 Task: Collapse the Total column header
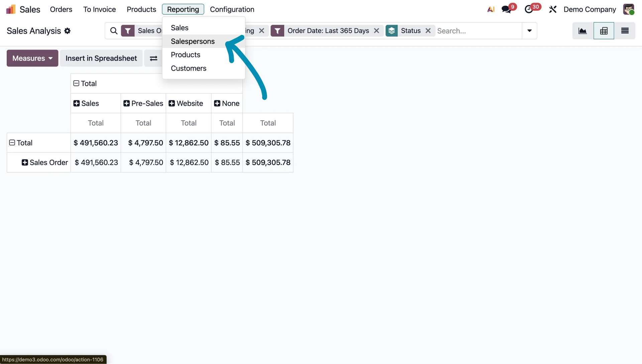click(x=76, y=83)
